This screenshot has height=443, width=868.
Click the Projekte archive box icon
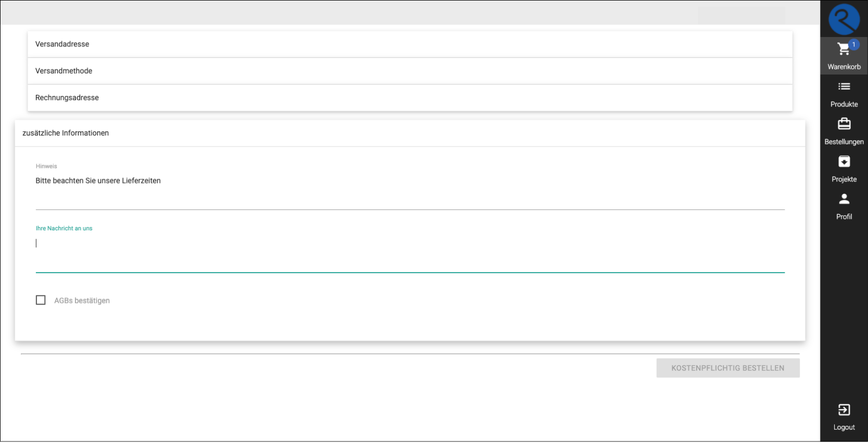(844, 162)
